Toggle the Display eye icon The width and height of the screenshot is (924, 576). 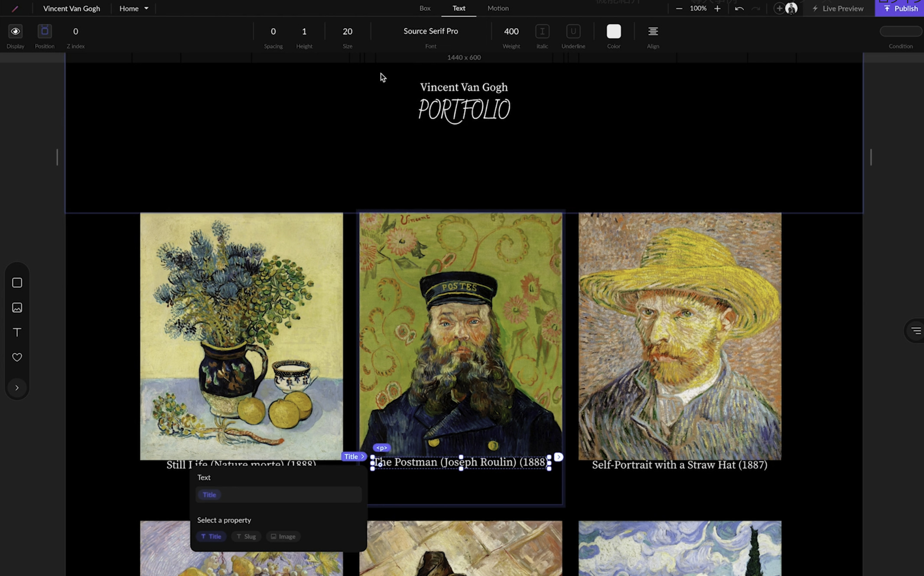tap(15, 31)
